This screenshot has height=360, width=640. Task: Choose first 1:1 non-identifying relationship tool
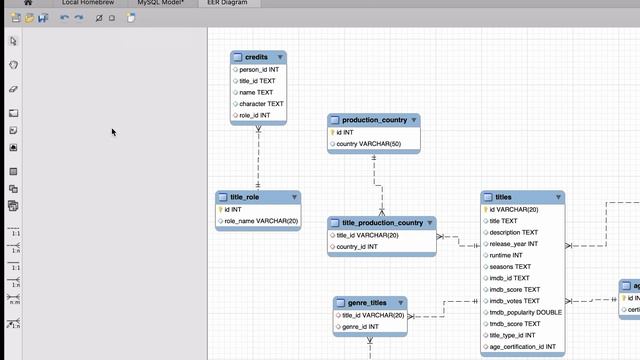pyautogui.click(x=13, y=231)
